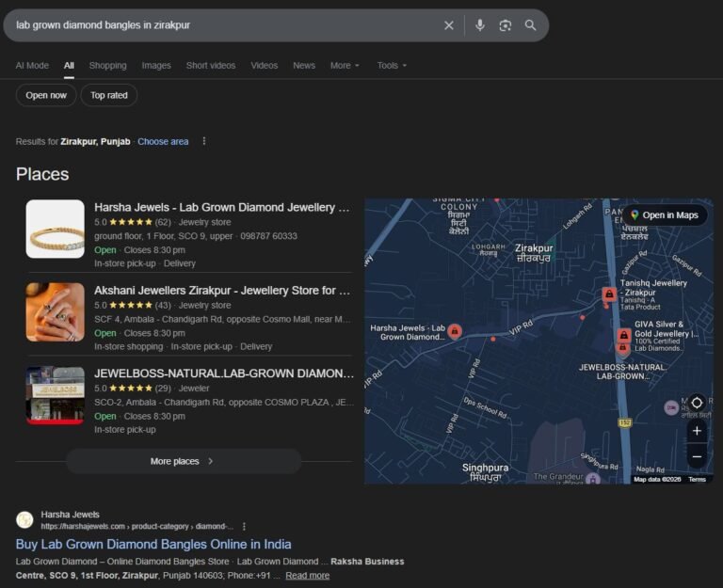Click the More places button
Screen dimensions: 723x588
point(184,461)
